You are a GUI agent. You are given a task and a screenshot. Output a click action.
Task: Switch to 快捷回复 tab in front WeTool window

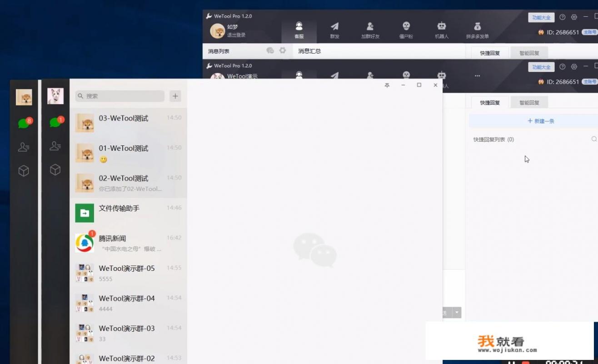tap(490, 102)
